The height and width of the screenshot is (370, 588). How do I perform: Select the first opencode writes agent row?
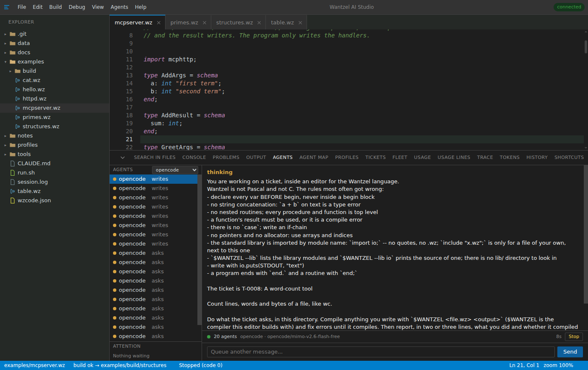coord(153,179)
